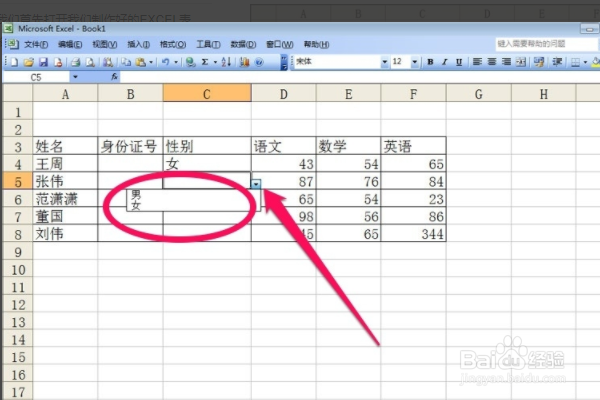The image size is (600, 400).
Task: Click the New blank workbook icon
Action: click(x=14, y=62)
